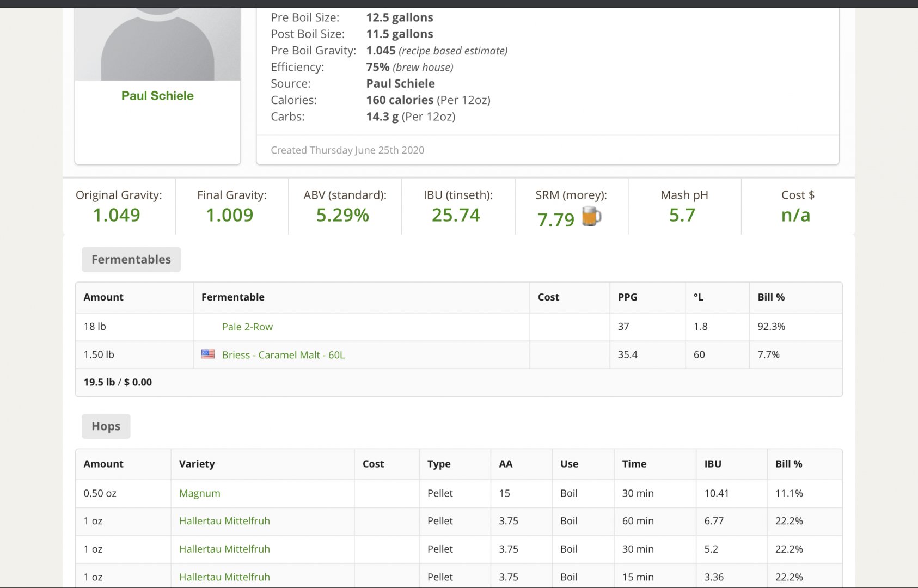Open Briess - Caramel Malt - 60L link
Viewport: 918px width, 588px height.
coord(283,355)
